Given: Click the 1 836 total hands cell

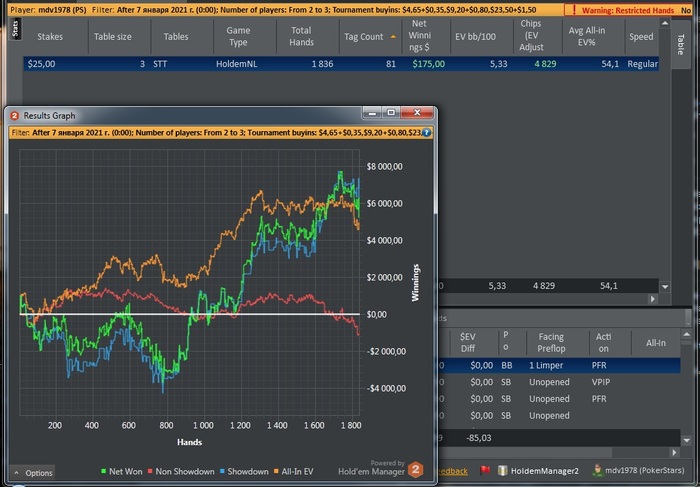Looking at the screenshot, I should 322,64.
